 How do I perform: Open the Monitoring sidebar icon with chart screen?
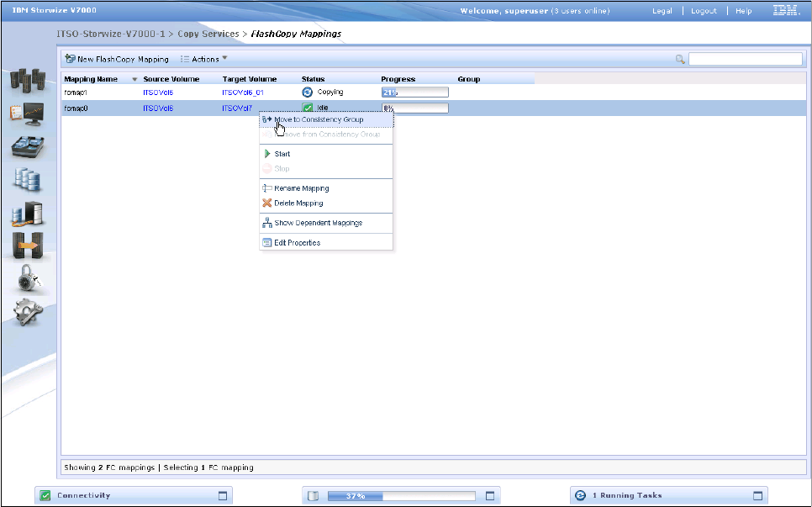click(26, 113)
